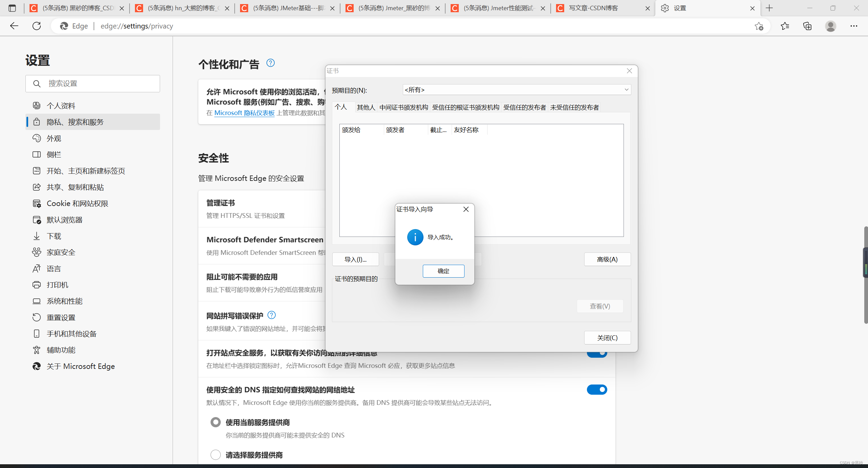This screenshot has height=468, width=868.
Task: Expand the 预期目的 dropdown
Action: (516, 90)
